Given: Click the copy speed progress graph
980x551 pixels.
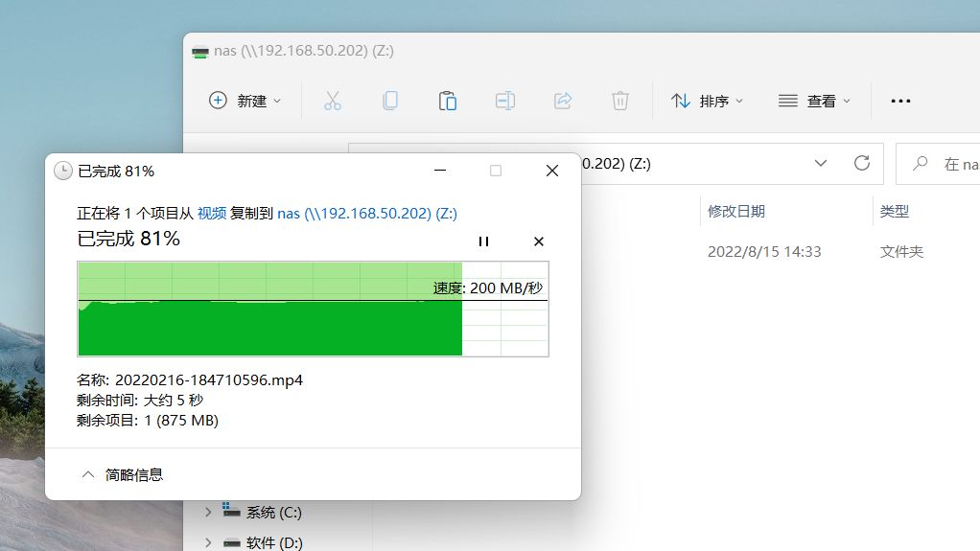Looking at the screenshot, I should (314, 310).
